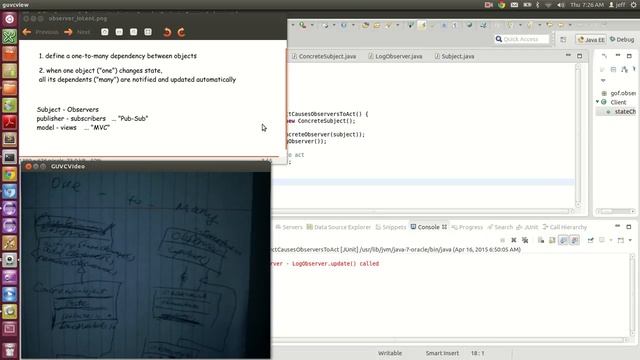Open the volume indicator in top panel
This screenshot has height=360, width=640.
(560, 4)
